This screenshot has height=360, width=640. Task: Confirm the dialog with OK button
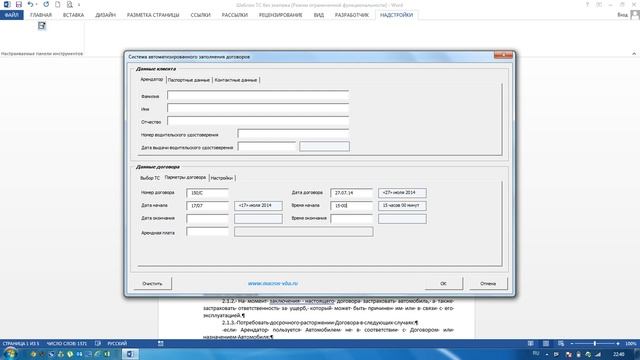click(x=443, y=283)
